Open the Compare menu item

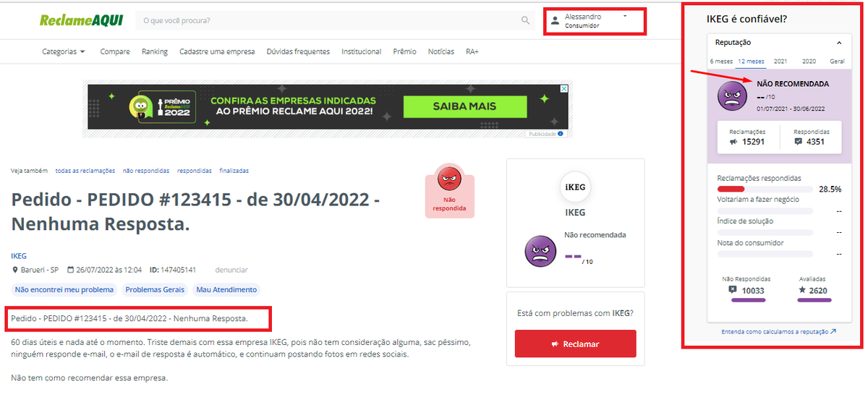[115, 51]
